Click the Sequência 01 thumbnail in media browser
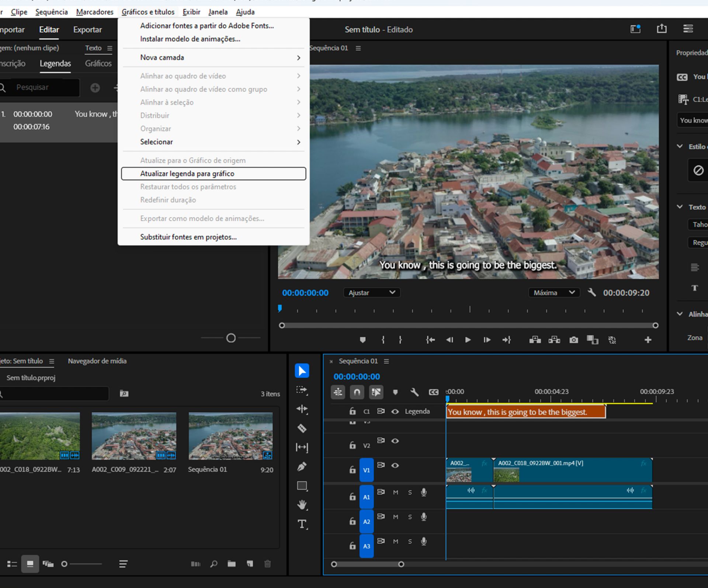 229,435
